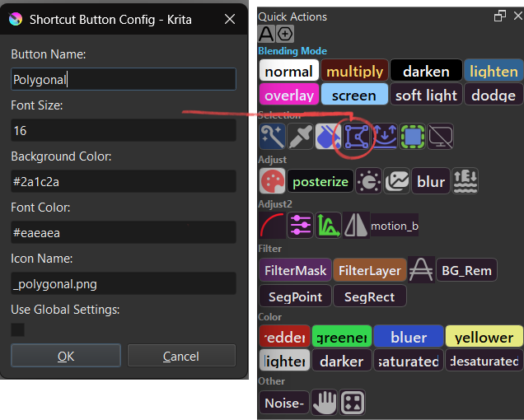Image resolution: width=524 pixels, height=420 pixels.
Task: Open the red curve adjustment icon
Action: click(x=273, y=225)
